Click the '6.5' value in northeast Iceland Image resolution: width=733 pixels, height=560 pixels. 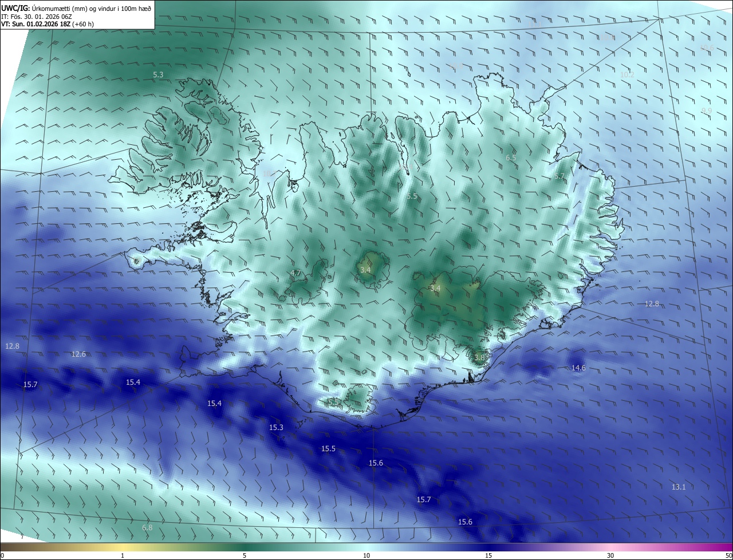[511, 157]
